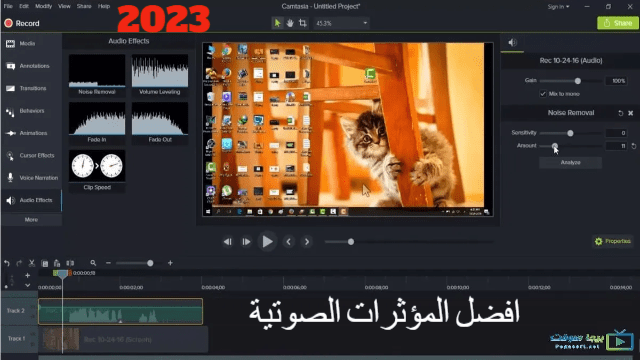Image resolution: width=640 pixels, height=360 pixels.
Task: Select the arrow Edit mode tool
Action: (277, 23)
